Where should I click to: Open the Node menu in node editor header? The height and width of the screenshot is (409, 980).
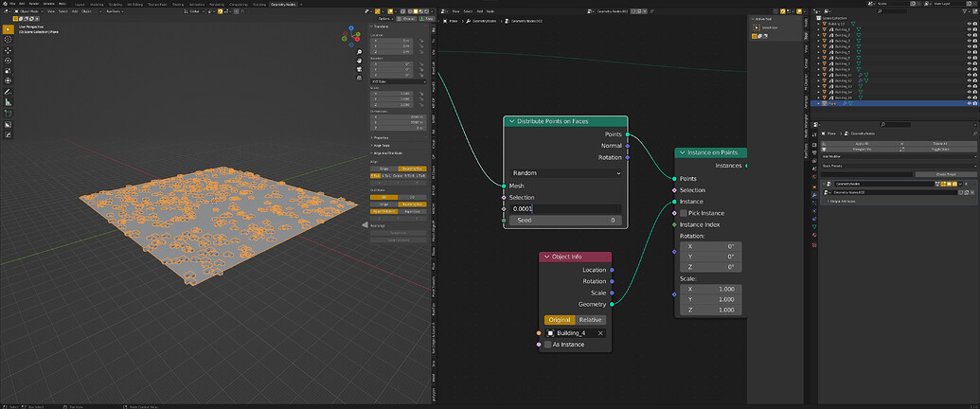click(x=490, y=11)
